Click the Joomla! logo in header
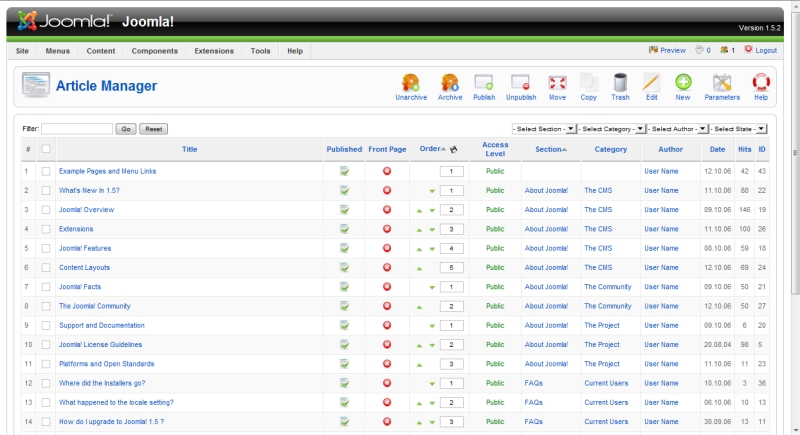The image size is (800, 435). click(x=64, y=21)
